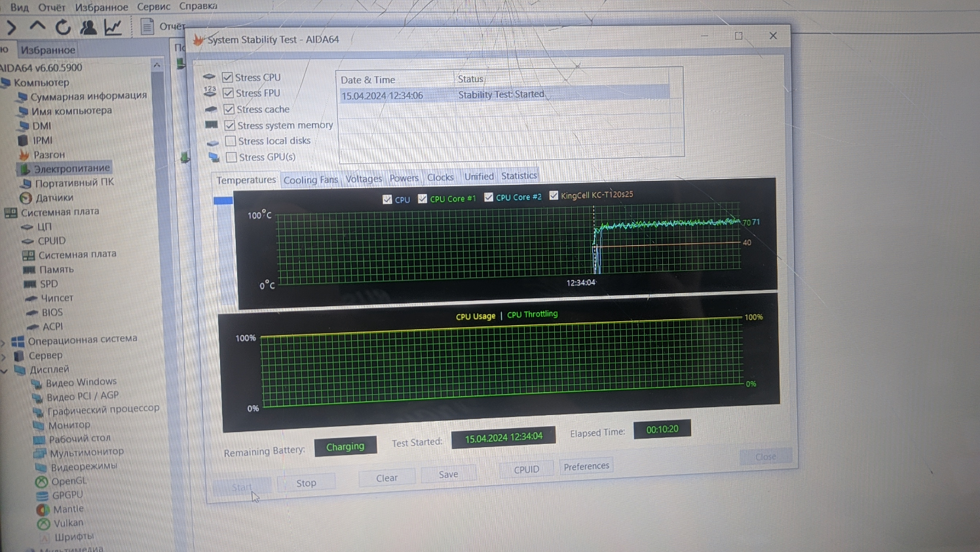Click AIDA64 flame icon in dialog title
The height and width of the screenshot is (552, 980).
pos(198,40)
